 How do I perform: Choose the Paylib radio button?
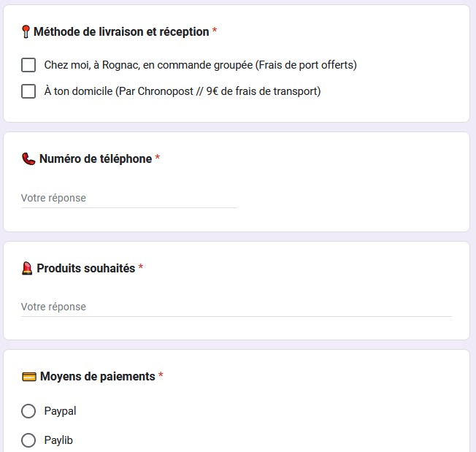(x=28, y=440)
